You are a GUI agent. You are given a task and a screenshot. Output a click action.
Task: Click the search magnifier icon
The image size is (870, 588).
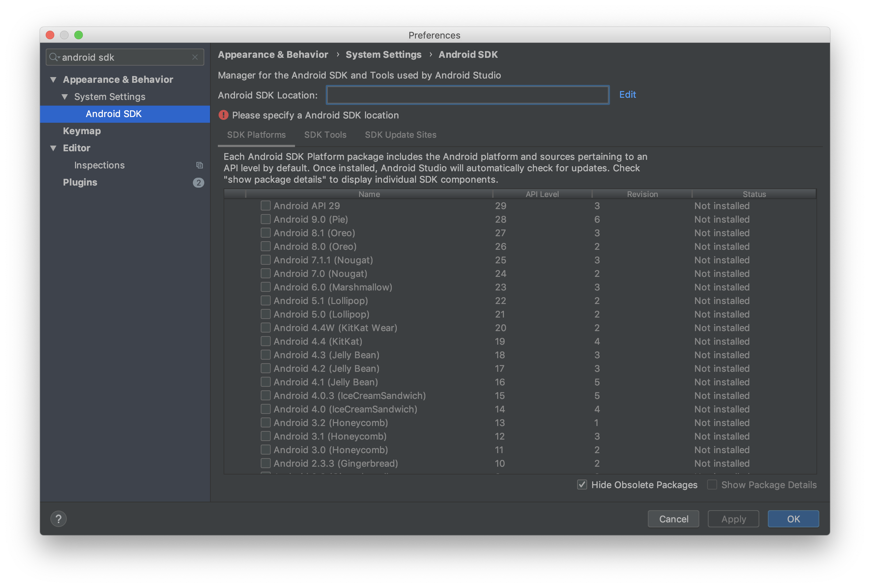coord(54,57)
